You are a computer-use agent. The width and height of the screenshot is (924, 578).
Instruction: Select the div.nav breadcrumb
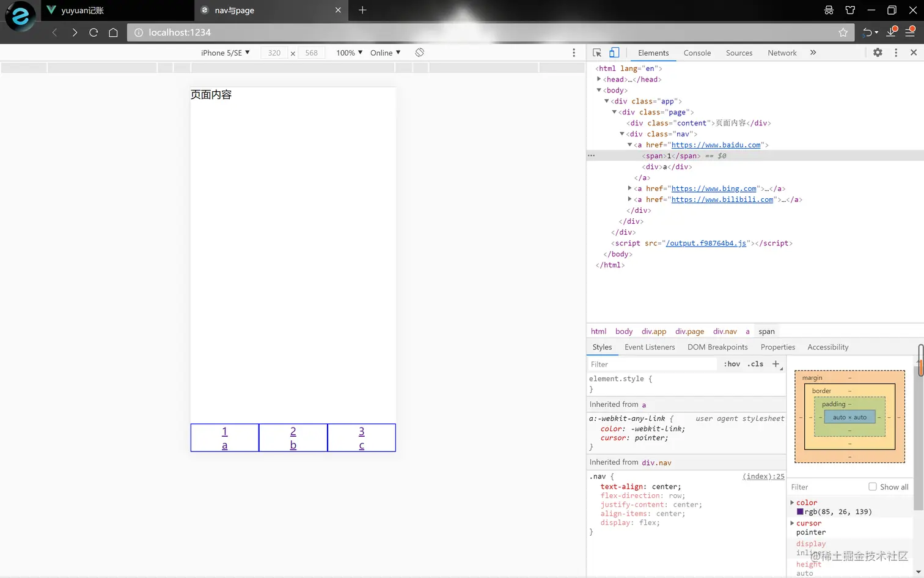(725, 331)
